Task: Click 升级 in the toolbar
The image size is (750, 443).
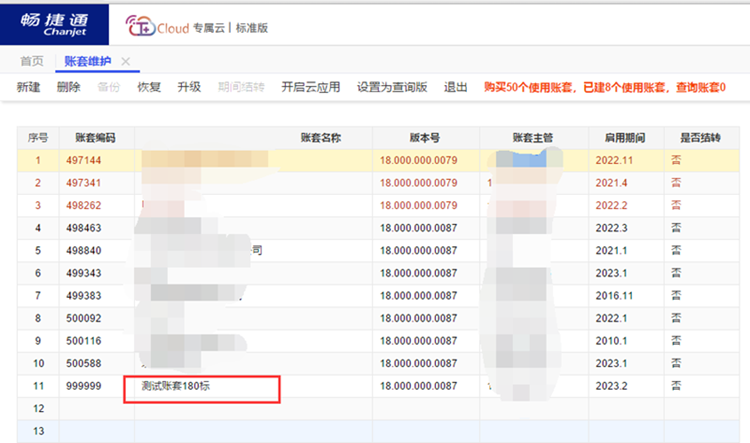Action: point(189,87)
